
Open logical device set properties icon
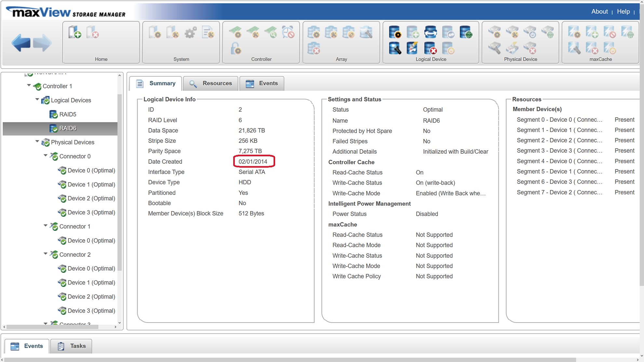pos(395,32)
